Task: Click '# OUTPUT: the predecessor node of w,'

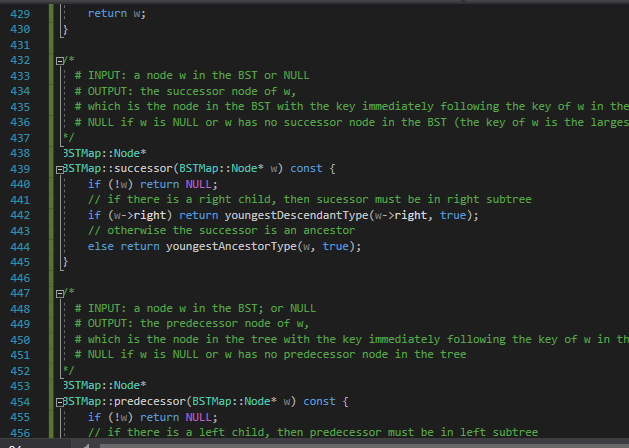Action: coord(192,323)
